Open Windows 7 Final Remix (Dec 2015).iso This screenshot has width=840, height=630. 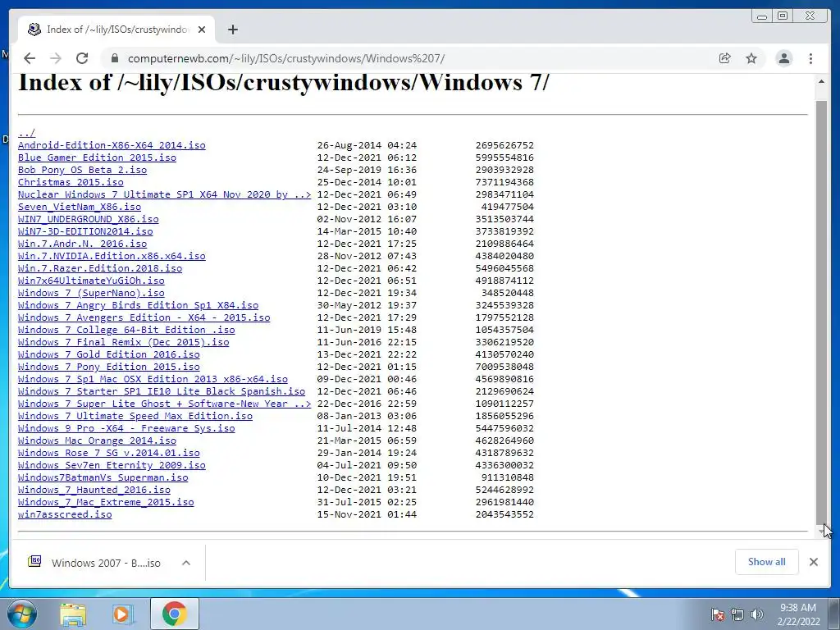point(123,342)
